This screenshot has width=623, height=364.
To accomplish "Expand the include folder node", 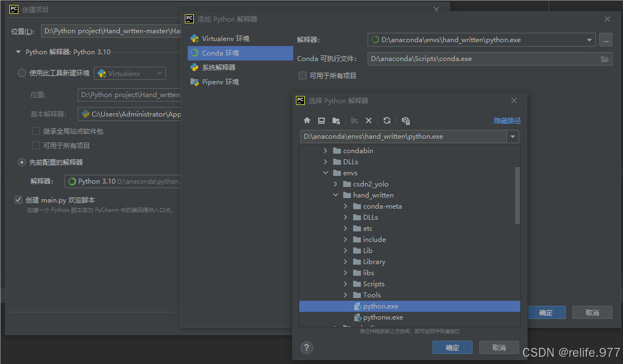I will [345, 240].
